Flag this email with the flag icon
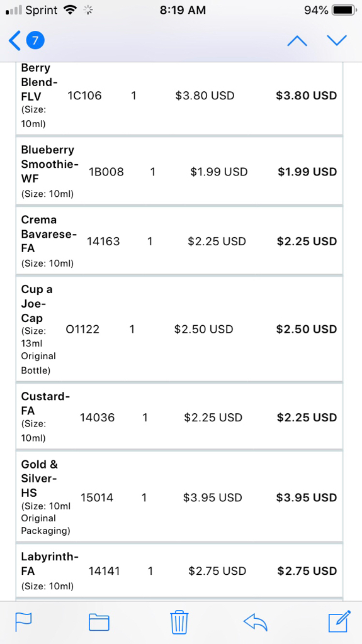This screenshot has height=644, width=362. click(23, 622)
